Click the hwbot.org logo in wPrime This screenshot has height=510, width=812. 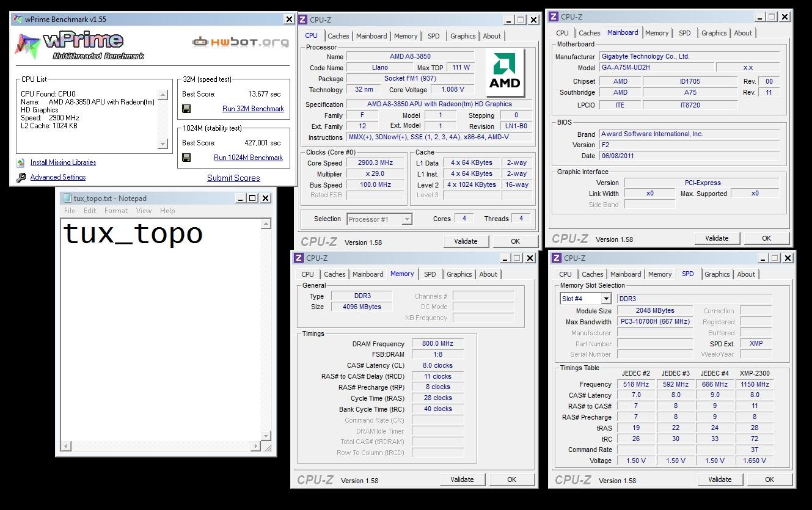240,42
